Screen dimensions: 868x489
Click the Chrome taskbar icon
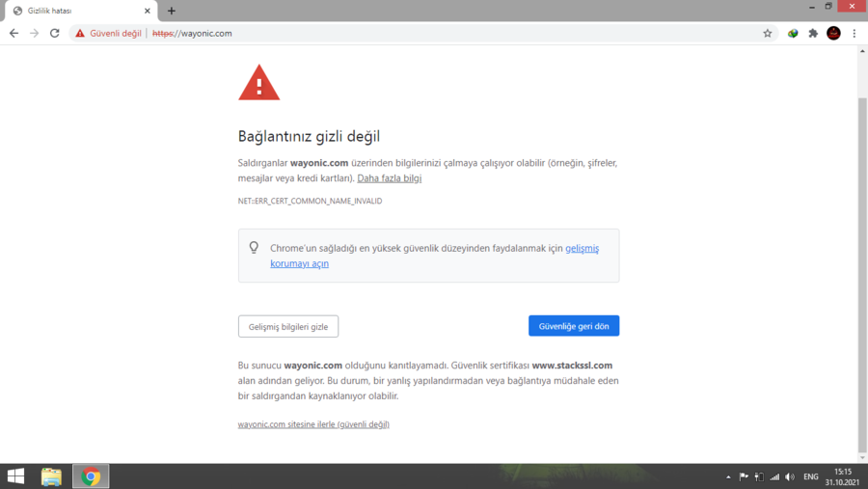pyautogui.click(x=91, y=476)
